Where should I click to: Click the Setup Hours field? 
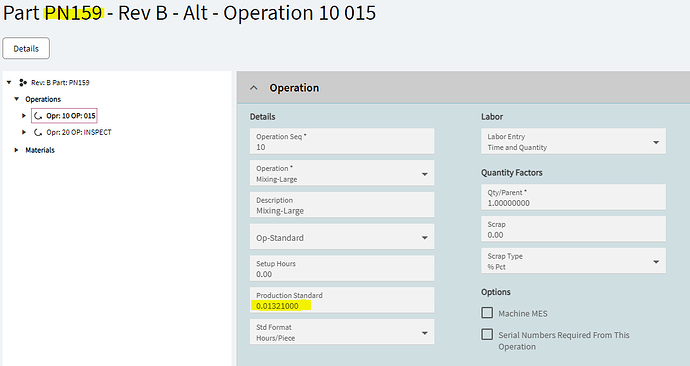[x=342, y=268]
